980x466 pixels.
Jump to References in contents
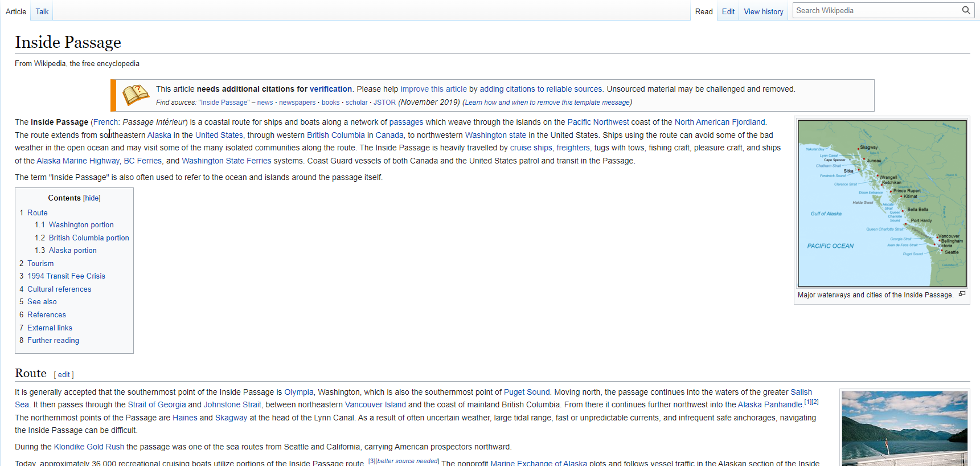click(47, 314)
